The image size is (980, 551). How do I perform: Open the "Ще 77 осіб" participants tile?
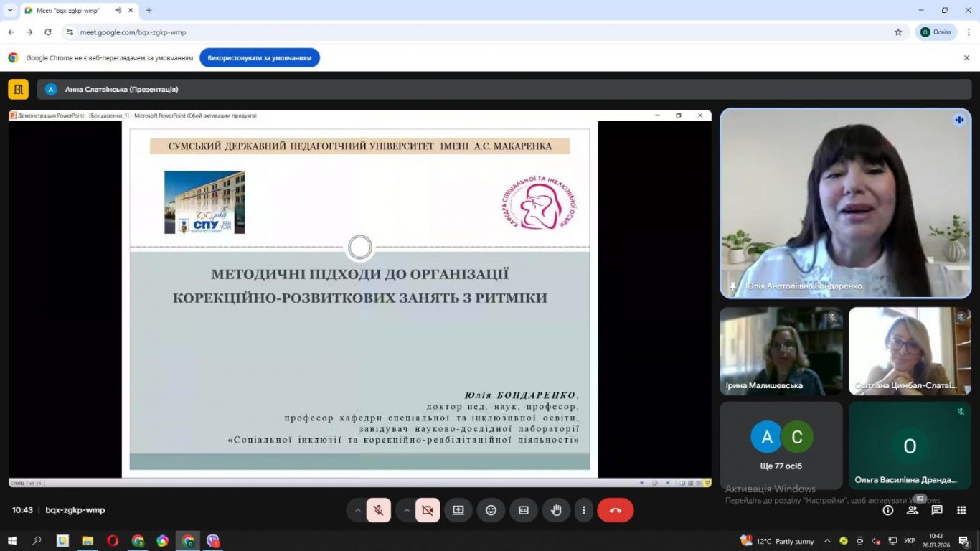[x=781, y=446]
